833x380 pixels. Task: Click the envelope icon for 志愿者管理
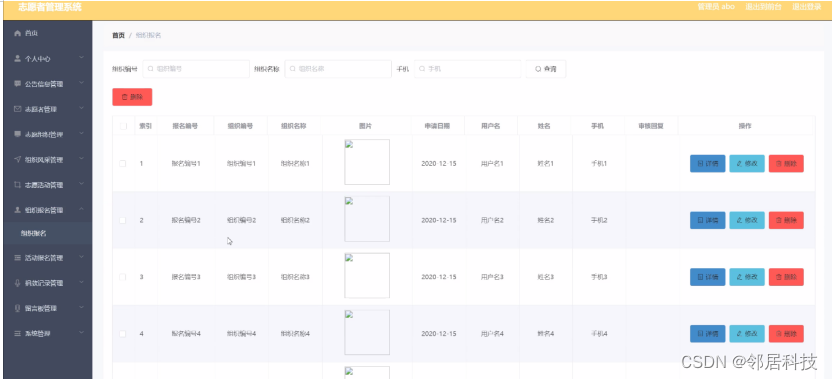pos(17,109)
